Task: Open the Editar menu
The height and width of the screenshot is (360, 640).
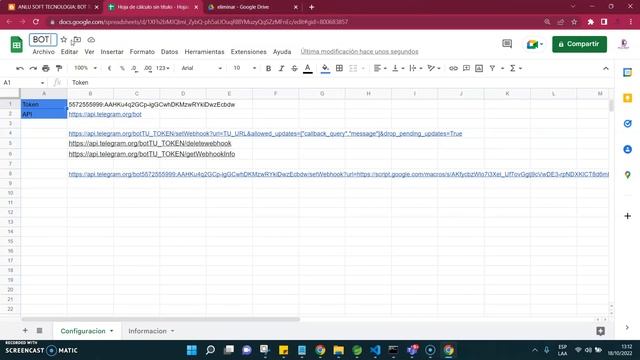Action: [x=69, y=52]
